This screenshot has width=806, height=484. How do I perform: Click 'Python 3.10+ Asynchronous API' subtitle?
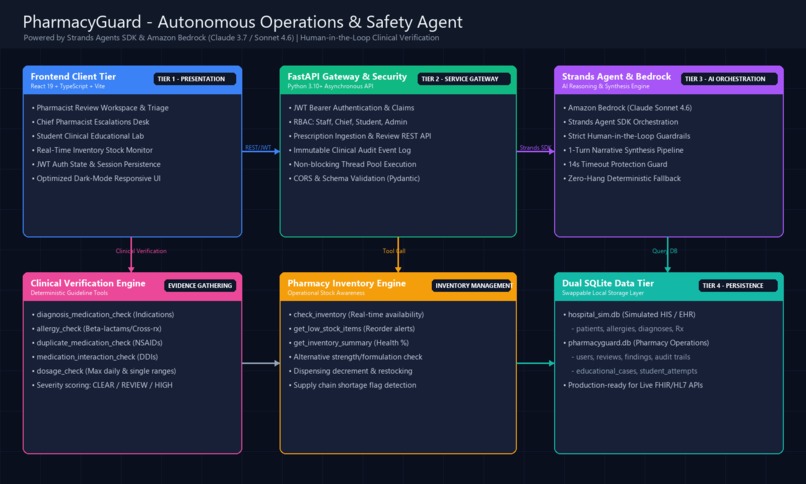(330, 86)
